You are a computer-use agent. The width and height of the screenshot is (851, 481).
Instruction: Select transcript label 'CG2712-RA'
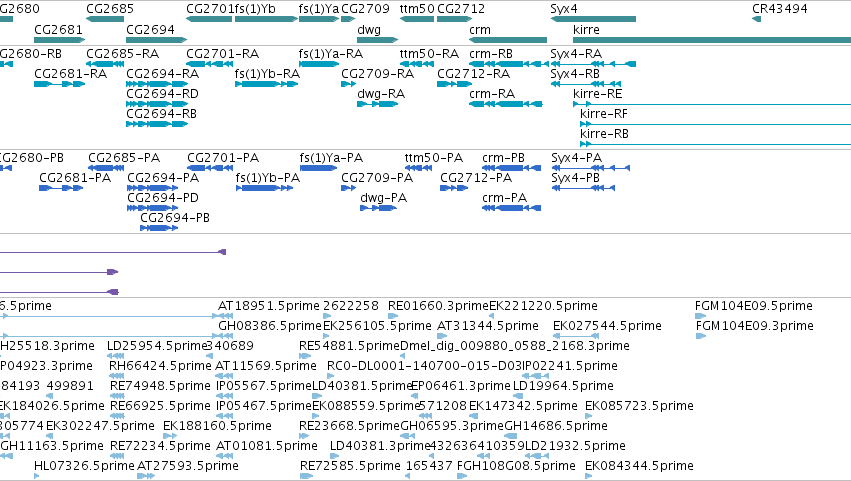point(473,74)
